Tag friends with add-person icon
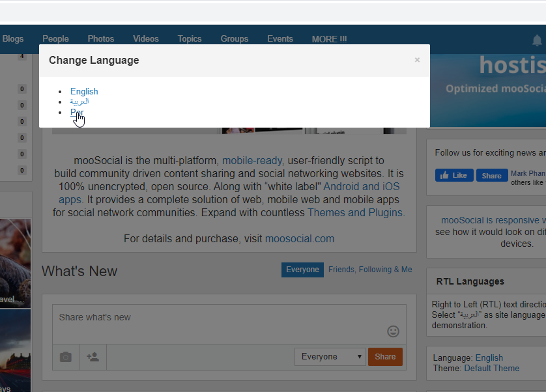The width and height of the screenshot is (546, 392). (93, 357)
